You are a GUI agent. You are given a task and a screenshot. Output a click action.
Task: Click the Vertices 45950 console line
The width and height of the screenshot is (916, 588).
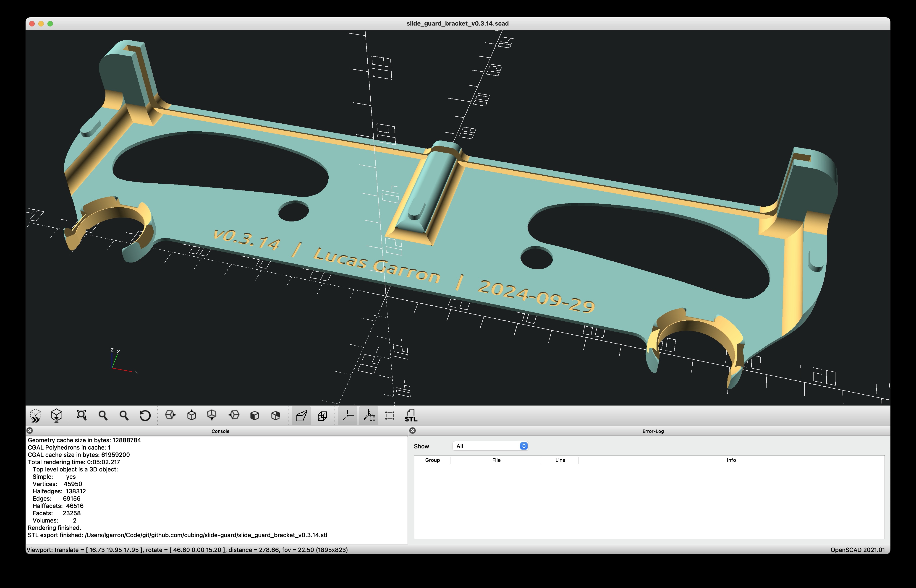[x=57, y=484]
